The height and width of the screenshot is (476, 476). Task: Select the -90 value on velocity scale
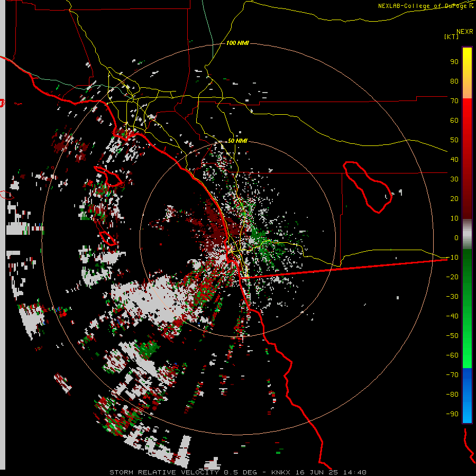452,414
